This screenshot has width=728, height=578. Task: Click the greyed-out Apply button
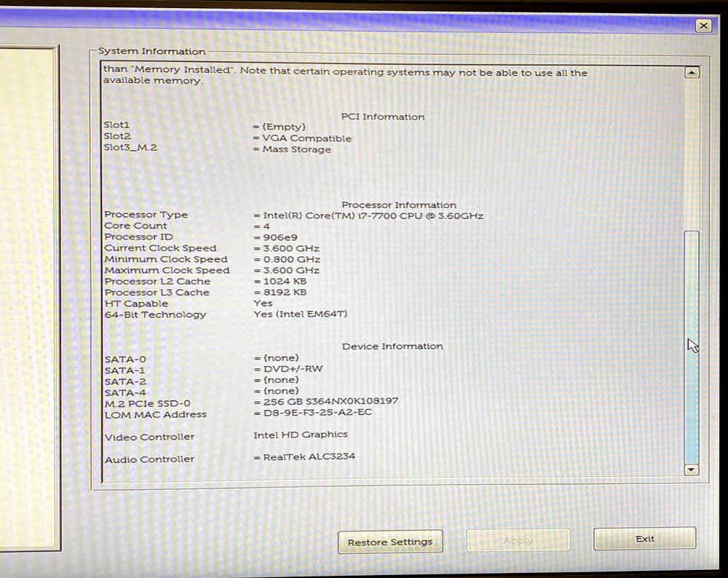(x=518, y=540)
